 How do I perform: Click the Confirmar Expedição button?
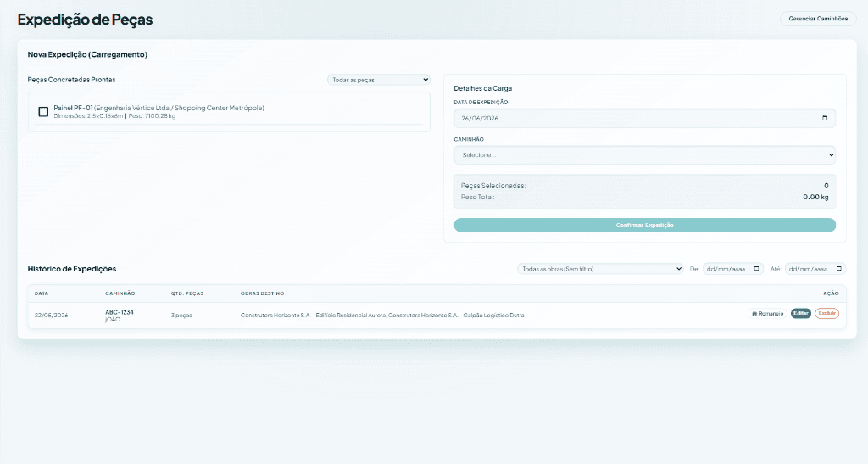[x=644, y=225]
